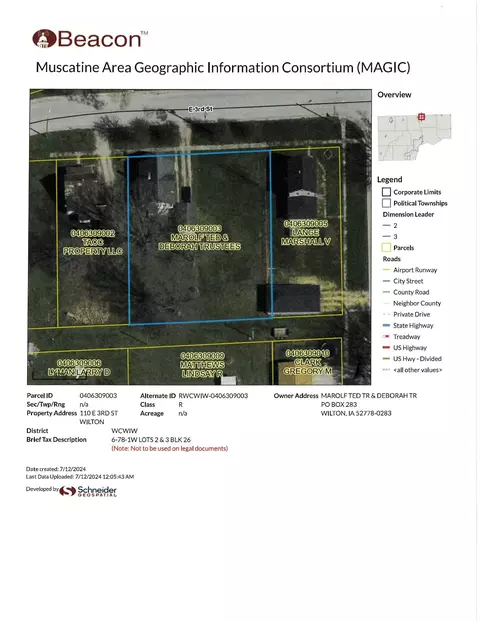The width and height of the screenshot is (480, 621).
Task: Click the Airport Runway legend line
Action: [387, 270]
